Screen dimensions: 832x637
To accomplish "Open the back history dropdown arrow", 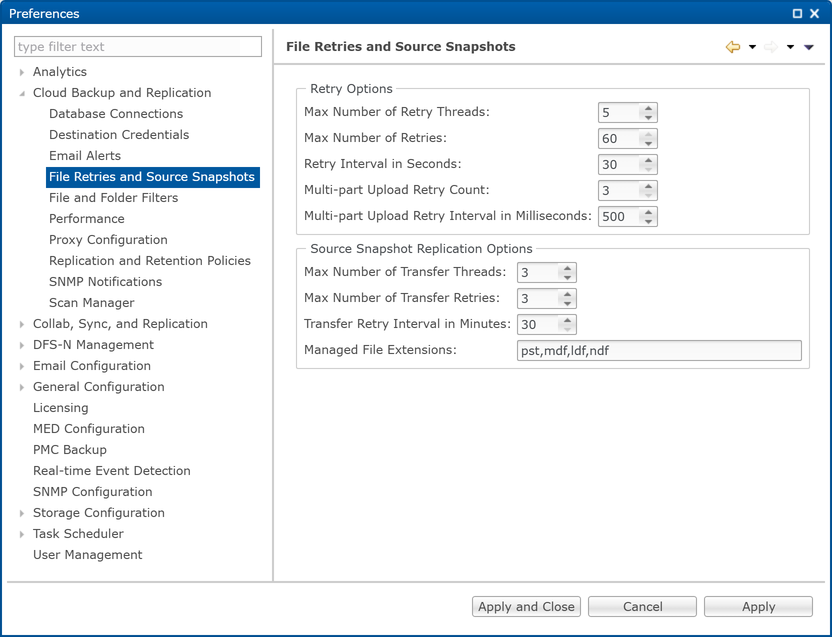I will 752,47.
